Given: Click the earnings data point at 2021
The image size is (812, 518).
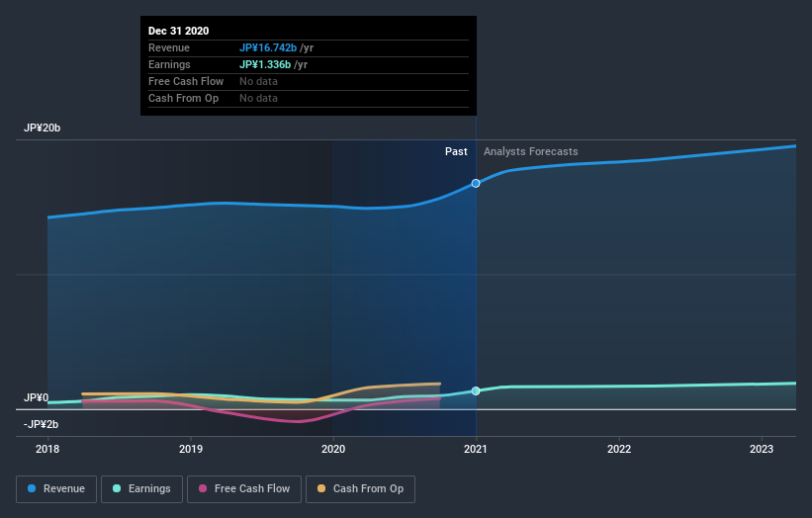Looking at the screenshot, I should pyautogui.click(x=476, y=390).
